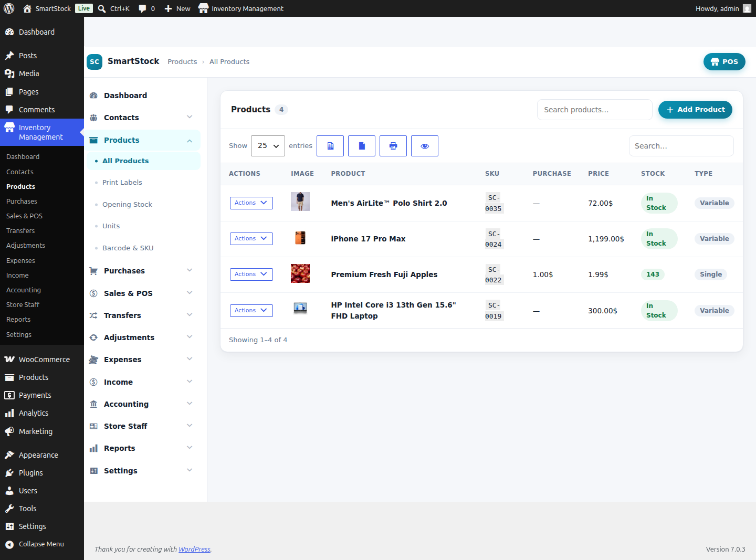Screen dimensions: 756x560
Task: Open SmartStock Dashboard in panel sidebar
Action: pyautogui.click(x=125, y=96)
